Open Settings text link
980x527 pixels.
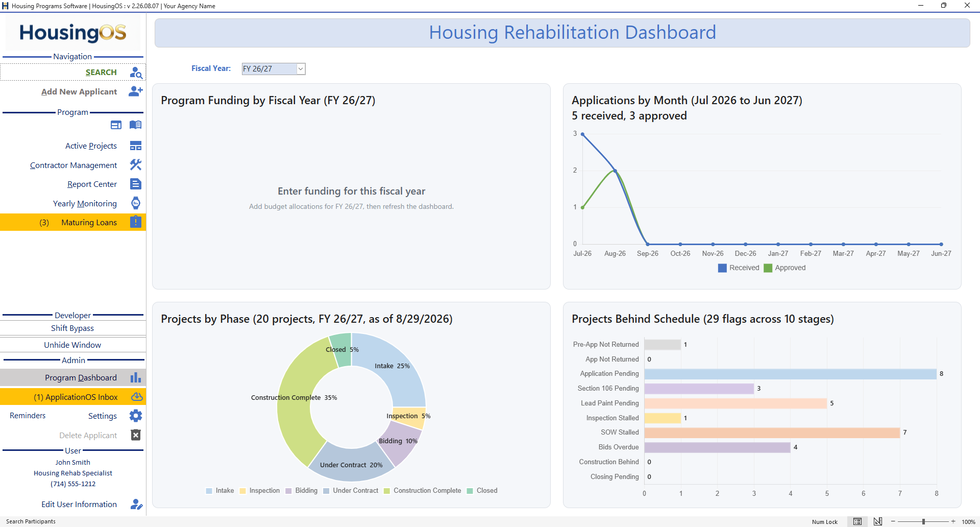(x=103, y=416)
